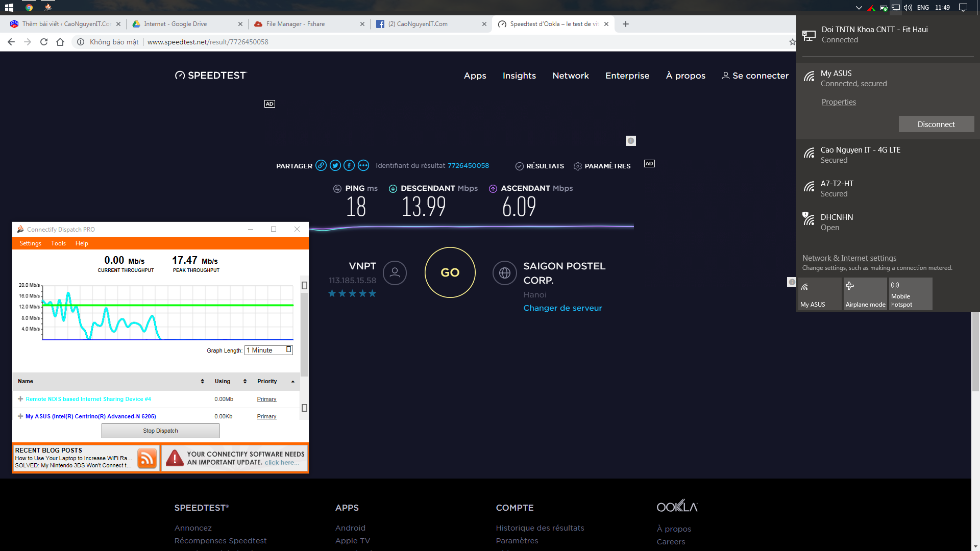
Task: Click Se connecter sign-in link
Action: click(755, 76)
